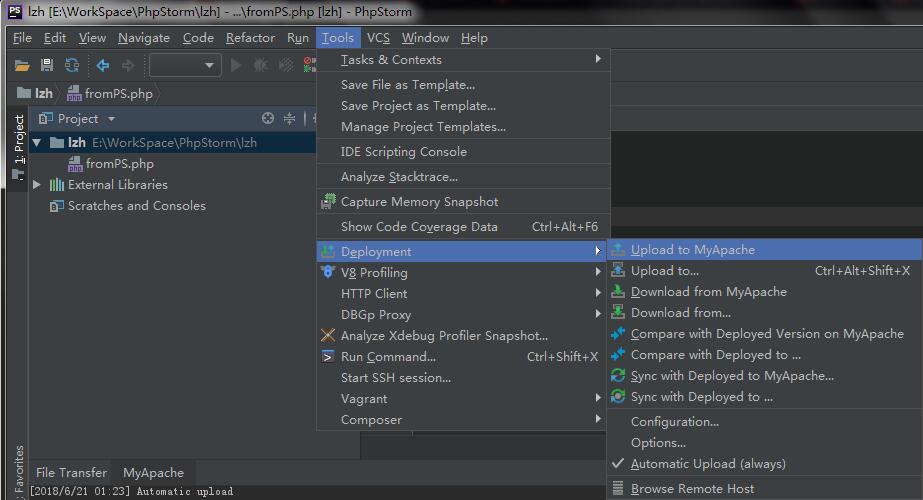Image resolution: width=923 pixels, height=500 pixels.
Task: Click the Analyze Xdebug Profiler icon
Action: click(x=328, y=335)
